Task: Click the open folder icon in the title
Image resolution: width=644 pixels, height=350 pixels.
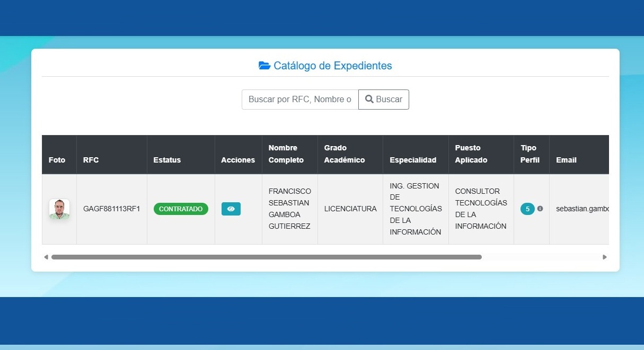Action: click(264, 66)
